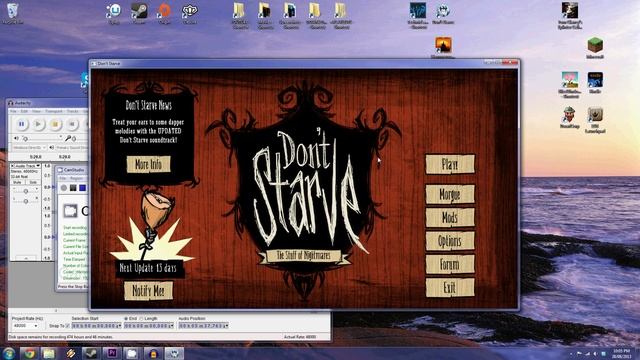Open the Edit menu in Audacity

point(24,111)
